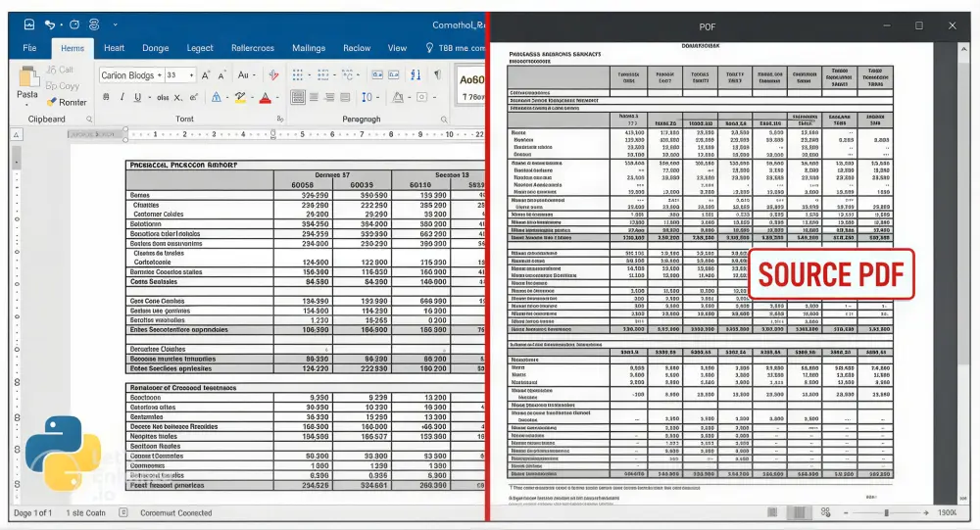980x530 pixels.
Task: Click the blue text effects A icon
Action: pyautogui.click(x=216, y=97)
